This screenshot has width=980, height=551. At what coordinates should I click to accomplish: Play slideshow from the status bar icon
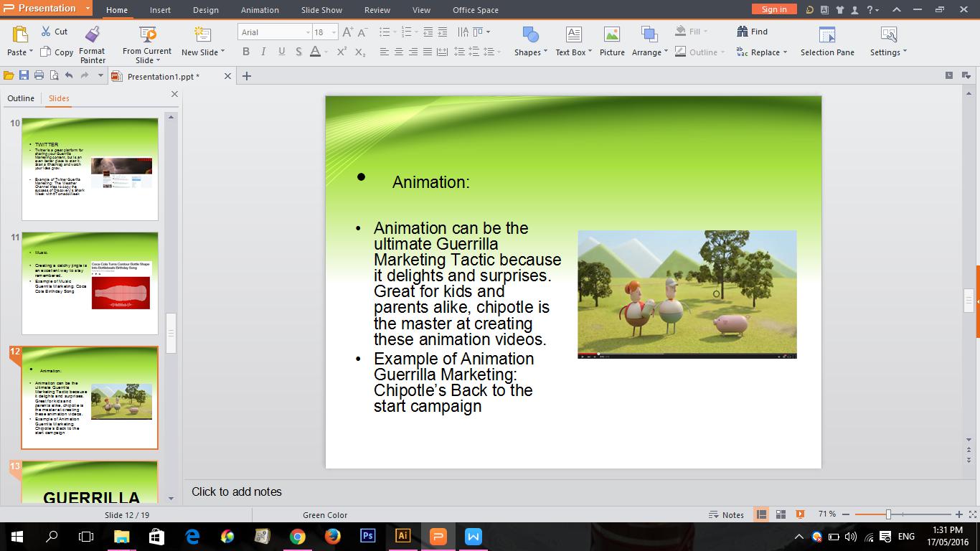pos(800,514)
